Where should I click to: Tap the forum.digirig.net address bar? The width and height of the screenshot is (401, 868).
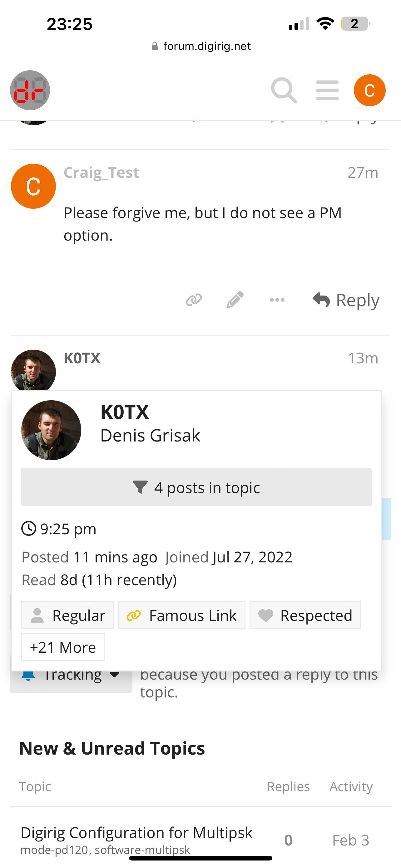coord(201,46)
